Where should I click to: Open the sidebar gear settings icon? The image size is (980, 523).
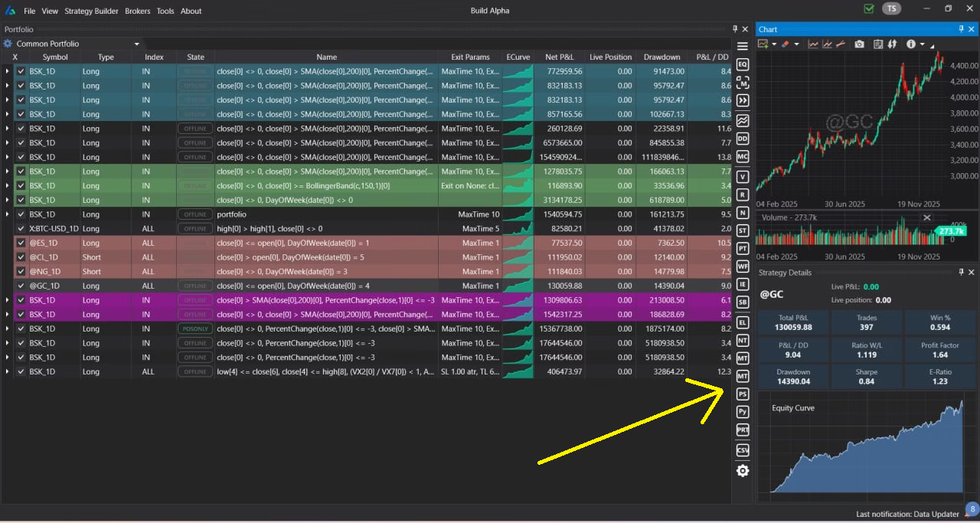click(742, 471)
